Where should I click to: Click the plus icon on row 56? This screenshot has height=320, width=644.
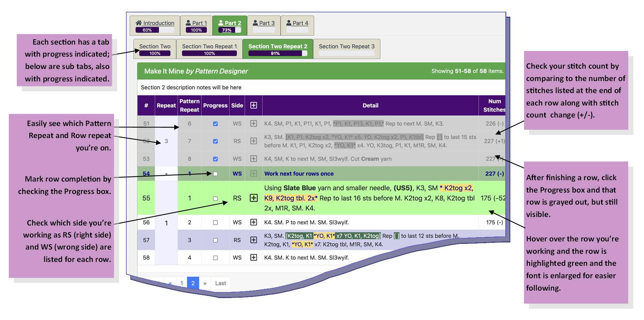pyautogui.click(x=254, y=222)
